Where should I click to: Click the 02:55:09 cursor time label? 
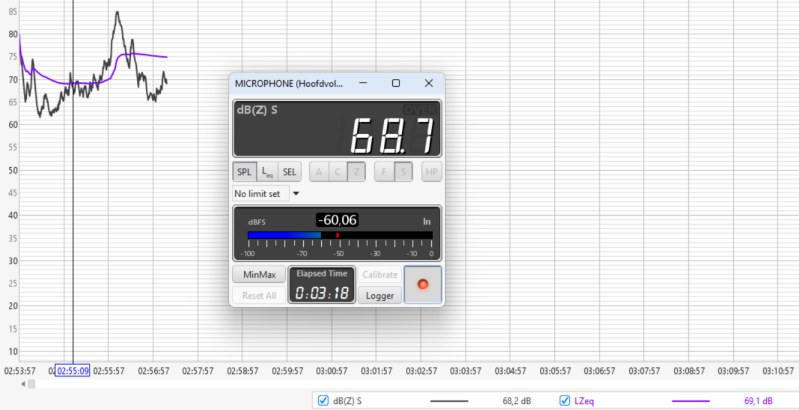[x=72, y=370]
